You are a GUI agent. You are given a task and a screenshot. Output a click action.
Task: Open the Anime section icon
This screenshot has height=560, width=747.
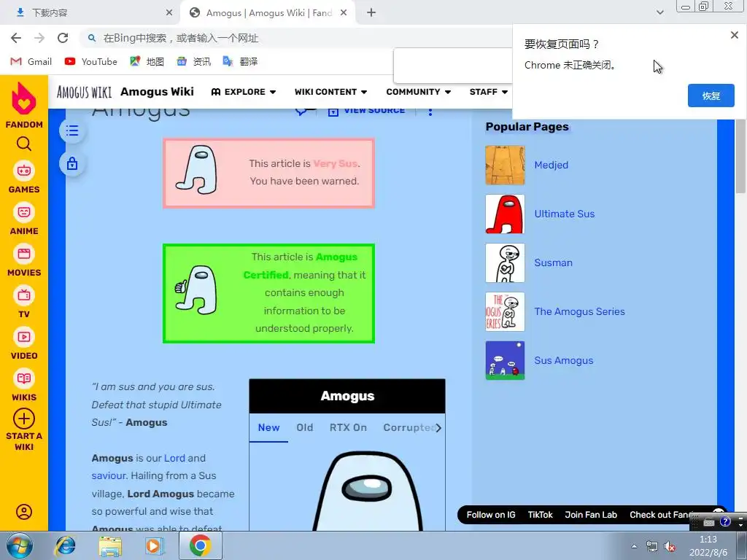click(24, 212)
